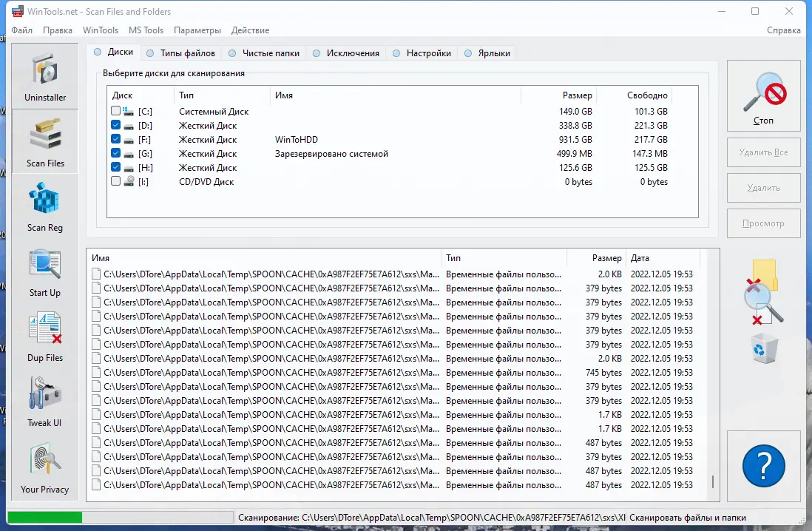812x531 pixels.
Task: Open the Действие menu
Action: pyautogui.click(x=250, y=30)
